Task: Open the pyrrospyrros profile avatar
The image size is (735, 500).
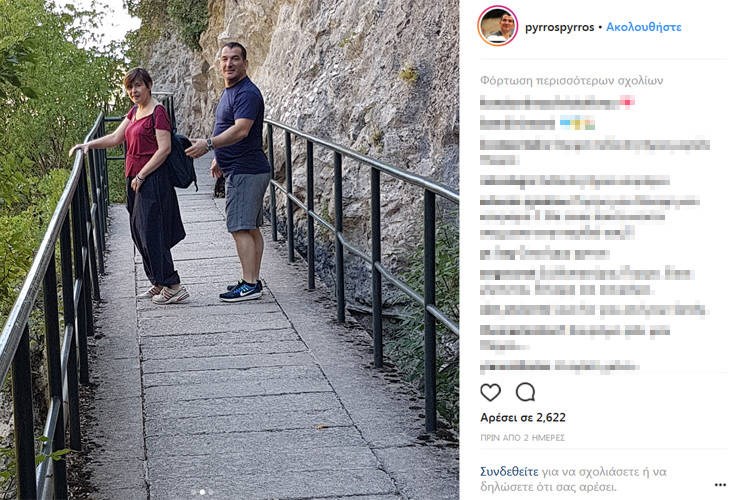Action: (x=497, y=26)
